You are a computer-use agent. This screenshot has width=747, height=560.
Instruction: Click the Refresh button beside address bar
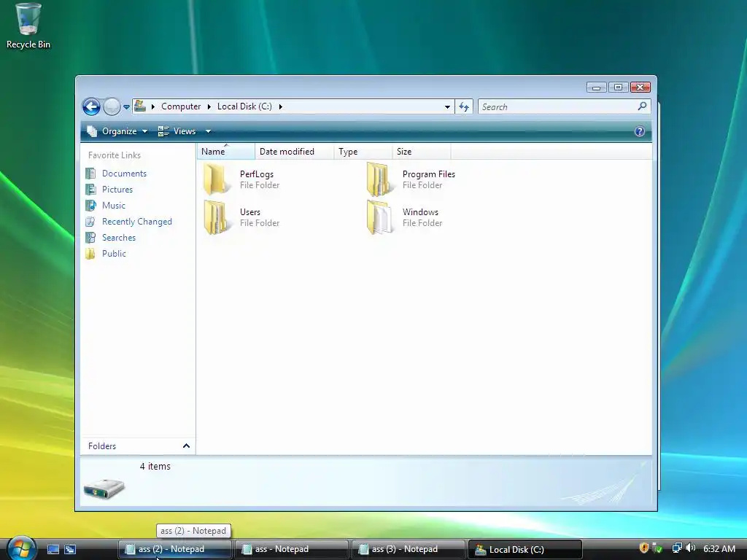point(464,106)
